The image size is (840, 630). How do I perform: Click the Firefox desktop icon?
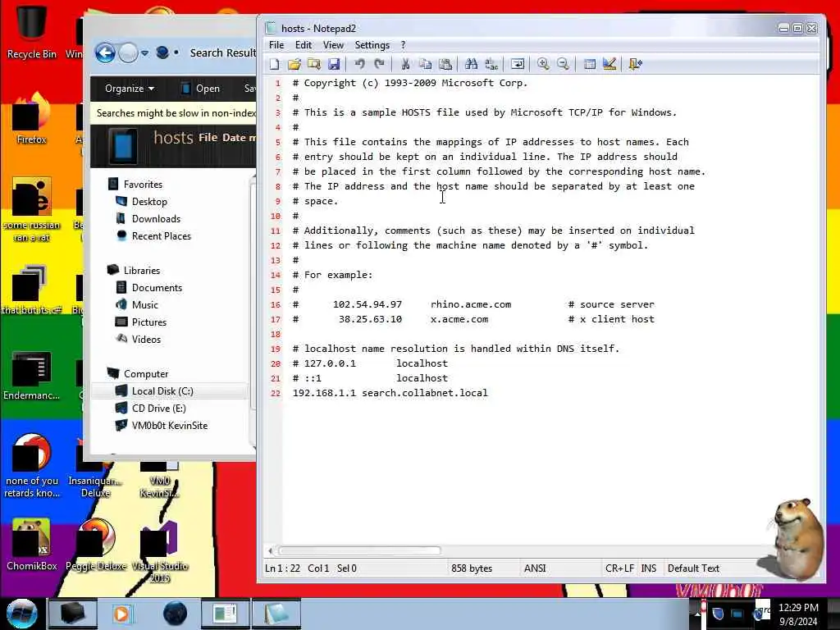tap(31, 119)
